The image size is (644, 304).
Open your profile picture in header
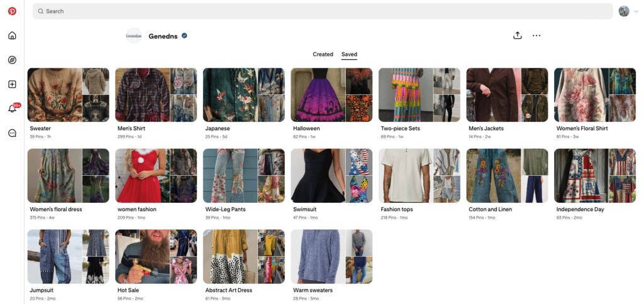point(624,11)
